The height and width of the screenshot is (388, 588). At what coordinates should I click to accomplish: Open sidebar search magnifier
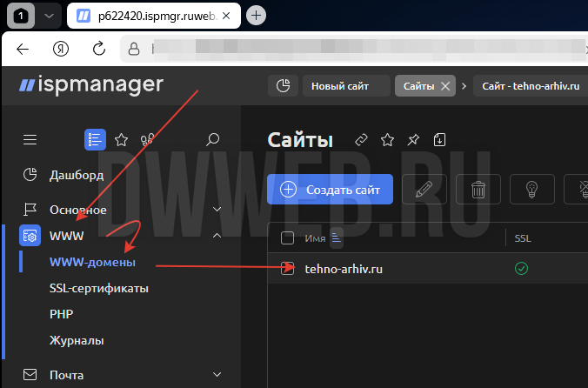[x=212, y=139]
